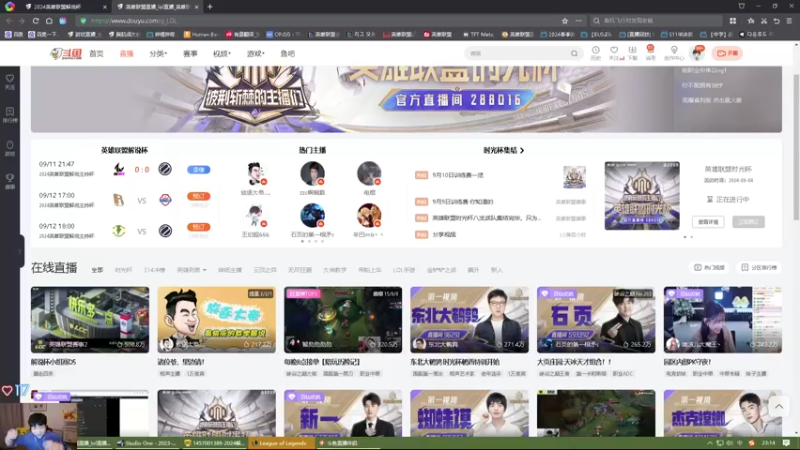Select the 直播 live nav item
The image size is (800, 450).
click(x=127, y=54)
